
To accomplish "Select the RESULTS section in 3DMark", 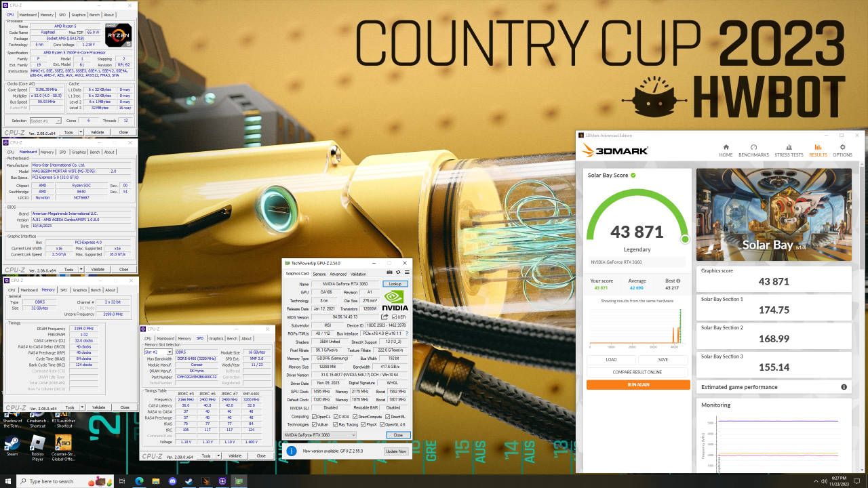I will 818,150.
